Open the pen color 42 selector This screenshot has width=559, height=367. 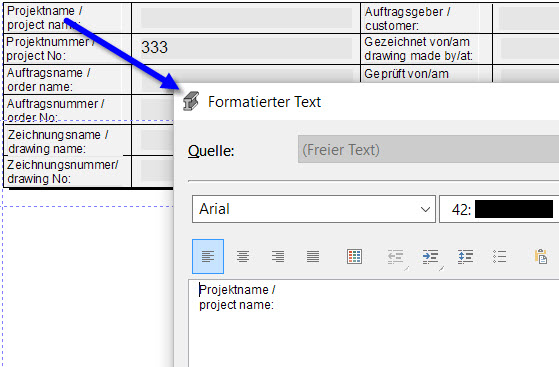coord(499,209)
